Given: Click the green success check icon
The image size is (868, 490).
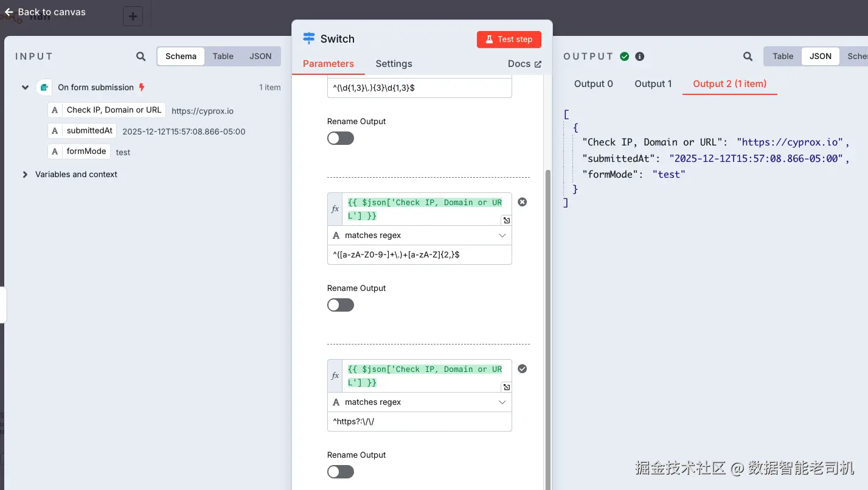Looking at the screenshot, I should 625,57.
